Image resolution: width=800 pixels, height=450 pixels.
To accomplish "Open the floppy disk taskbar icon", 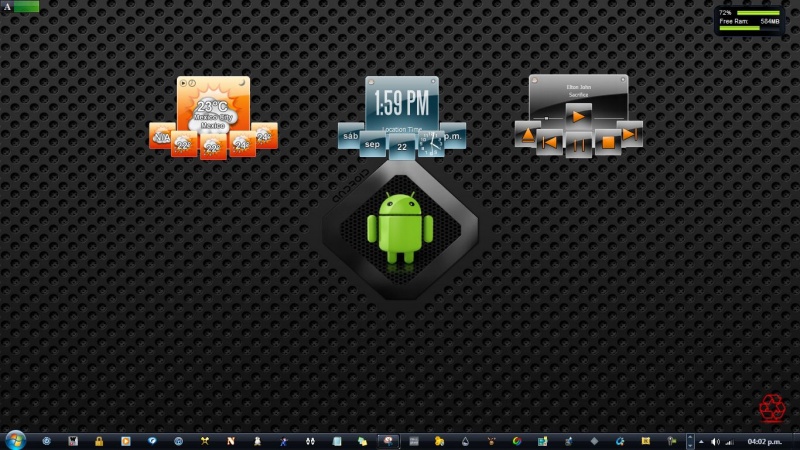I will (73, 441).
